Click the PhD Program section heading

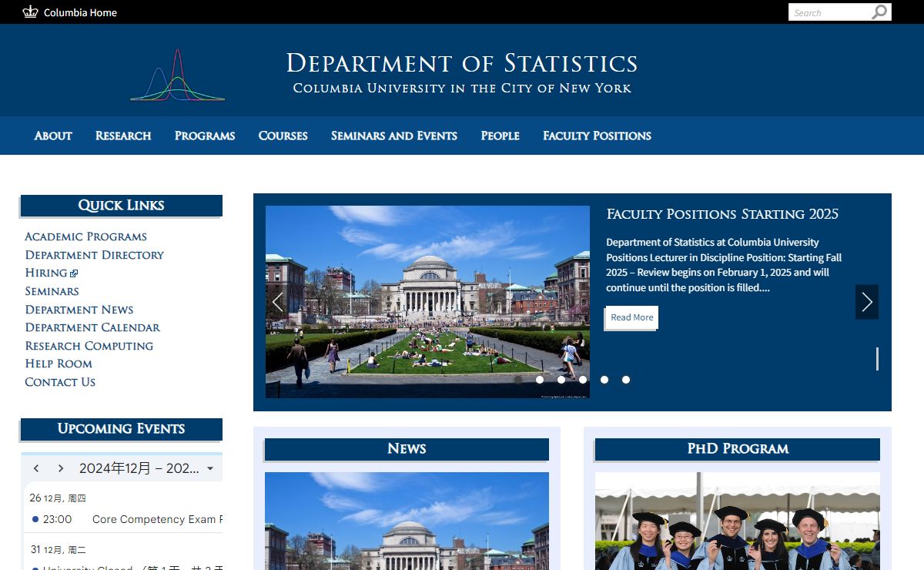click(738, 449)
